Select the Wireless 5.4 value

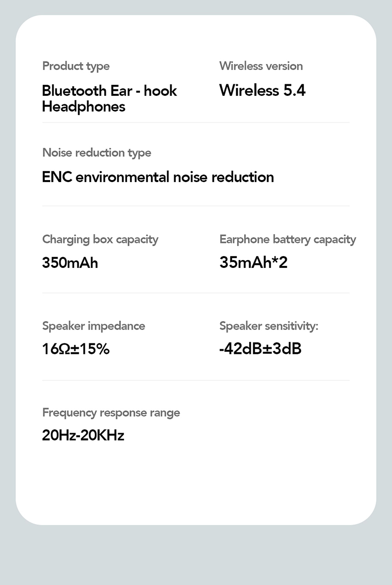click(x=262, y=90)
